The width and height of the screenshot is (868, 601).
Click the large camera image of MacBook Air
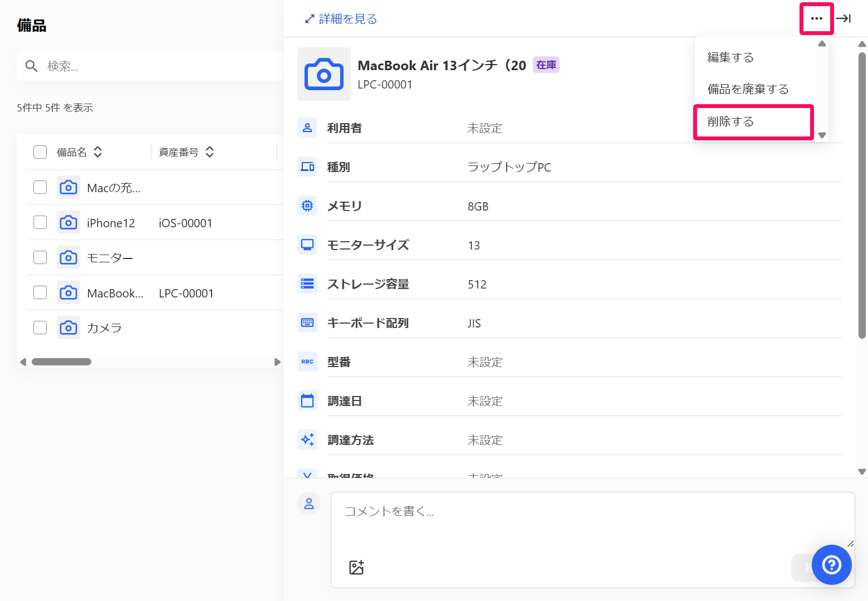pos(324,74)
